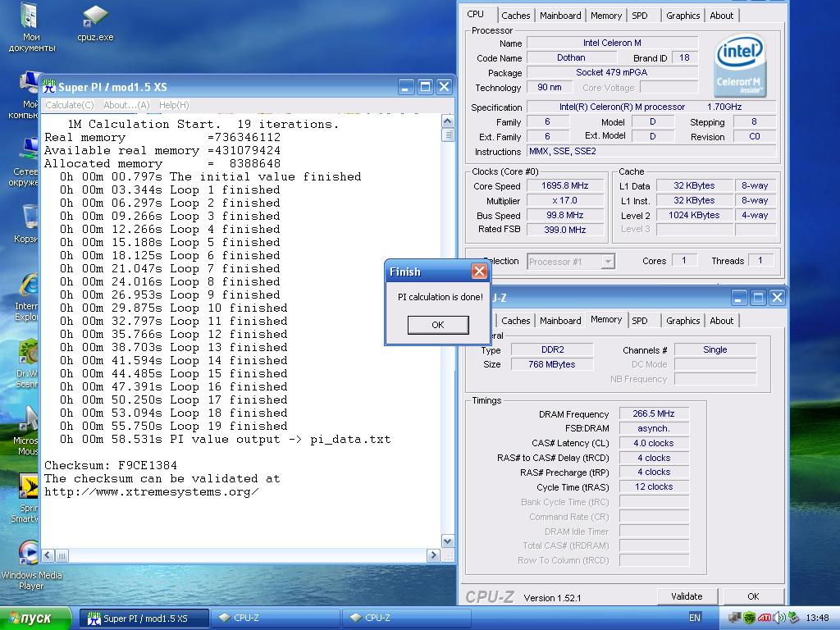Click the Checksum: F9CE1384 line
The height and width of the screenshot is (630, 840).
click(111, 465)
